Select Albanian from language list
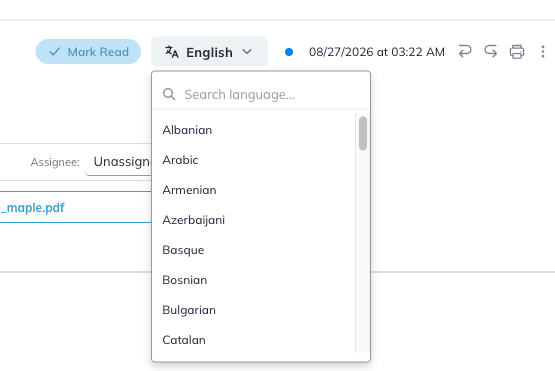 click(253, 130)
